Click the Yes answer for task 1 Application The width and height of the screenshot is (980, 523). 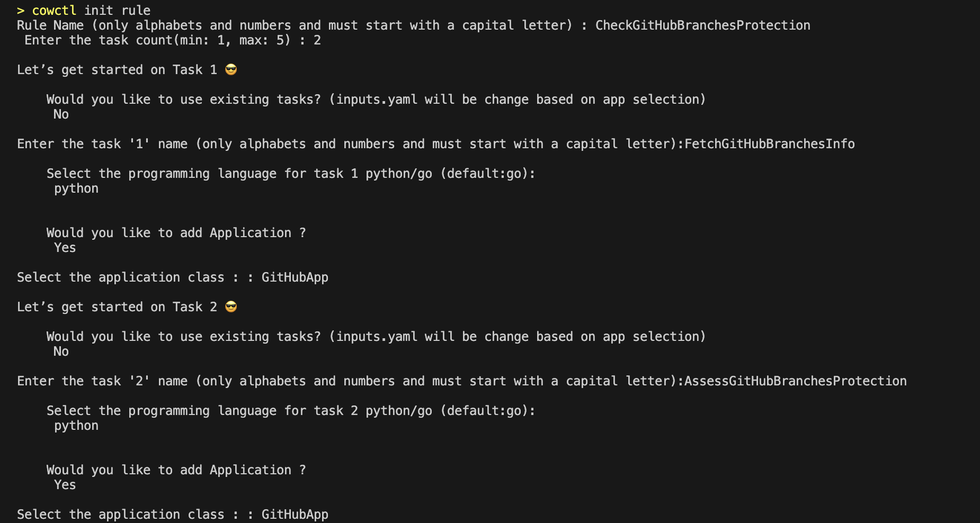pos(65,248)
